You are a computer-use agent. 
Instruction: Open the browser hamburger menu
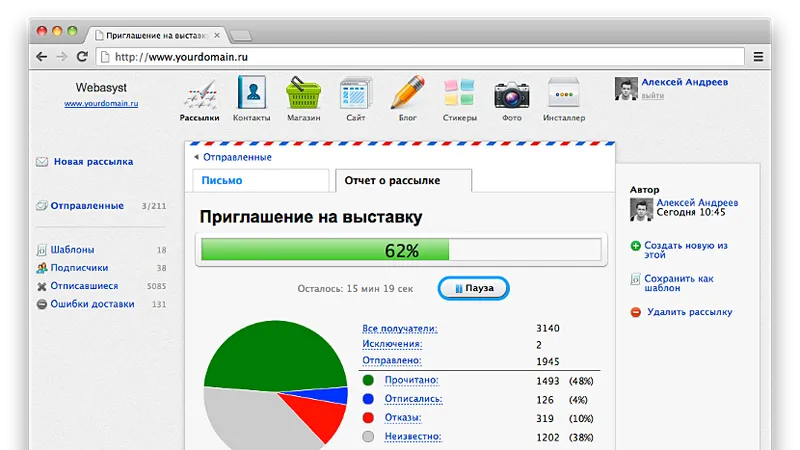(x=758, y=57)
